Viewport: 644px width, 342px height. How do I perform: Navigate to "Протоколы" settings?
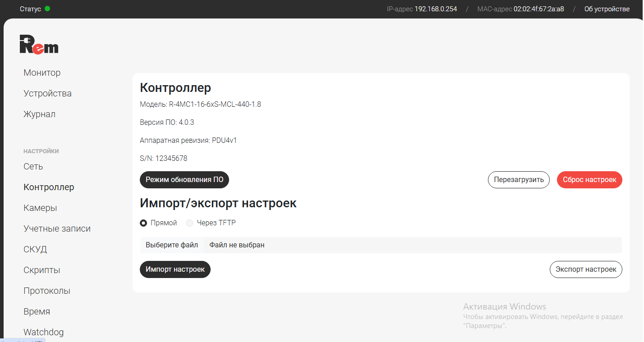pyautogui.click(x=47, y=291)
